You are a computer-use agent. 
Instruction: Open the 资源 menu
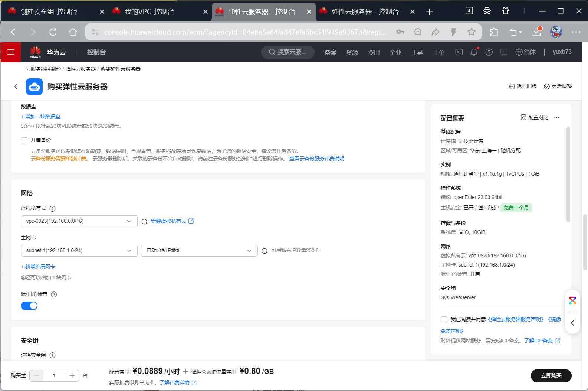tap(352, 52)
